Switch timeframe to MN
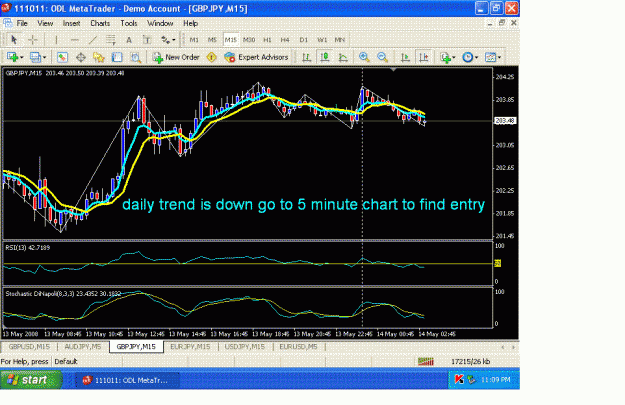This screenshot has width=625, height=405. pos(340,39)
